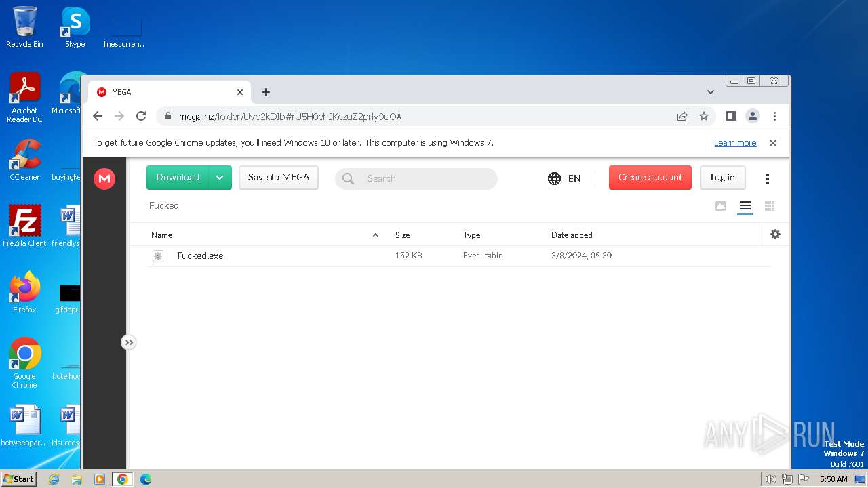Open FileZilla Client desktop icon
The image size is (868, 488).
pyautogui.click(x=24, y=226)
